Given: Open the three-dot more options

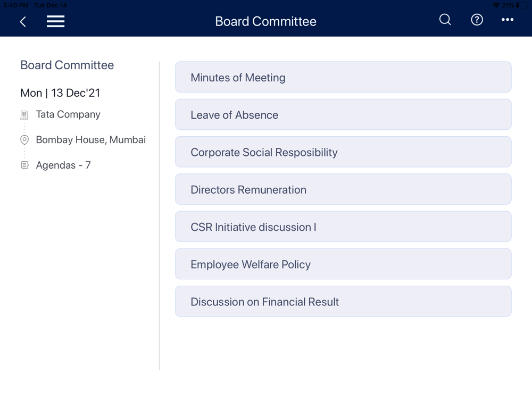Looking at the screenshot, I should (x=507, y=20).
